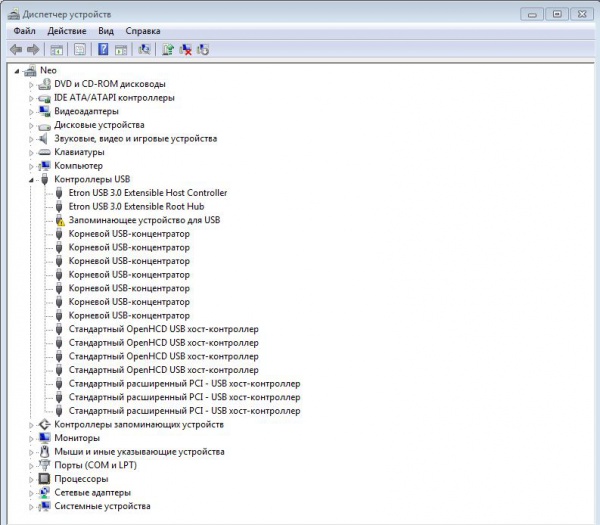
Task: Scan for hardware changes toolbar icon
Action: pyautogui.click(x=144, y=49)
